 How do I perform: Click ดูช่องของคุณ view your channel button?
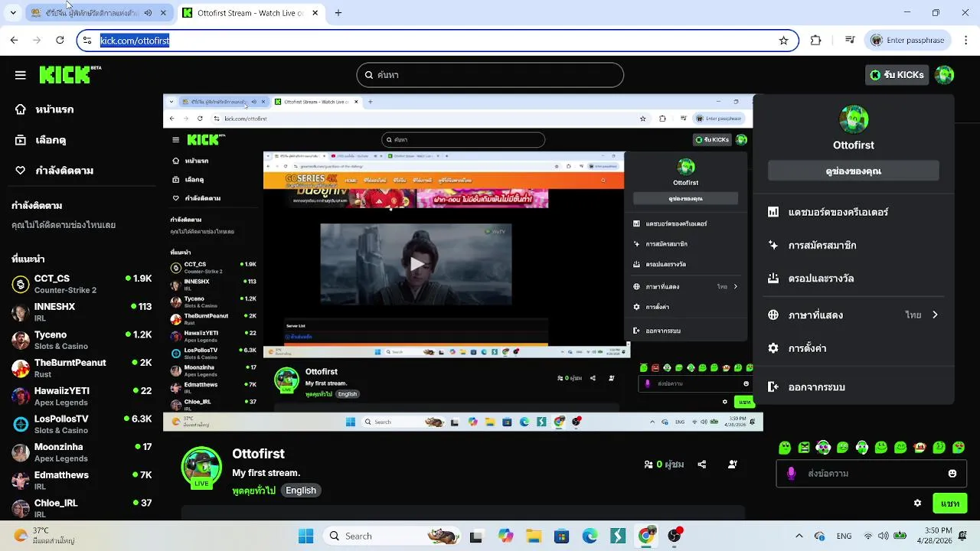(854, 171)
